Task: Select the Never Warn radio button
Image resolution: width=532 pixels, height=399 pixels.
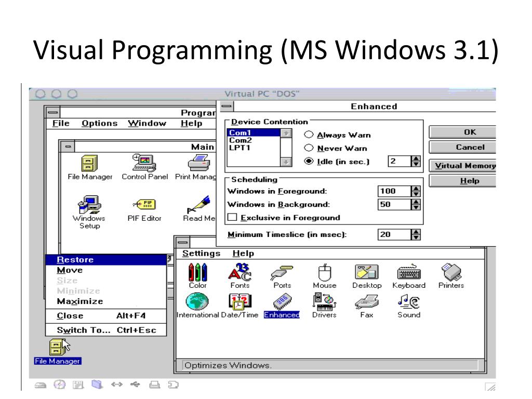Action: point(309,148)
